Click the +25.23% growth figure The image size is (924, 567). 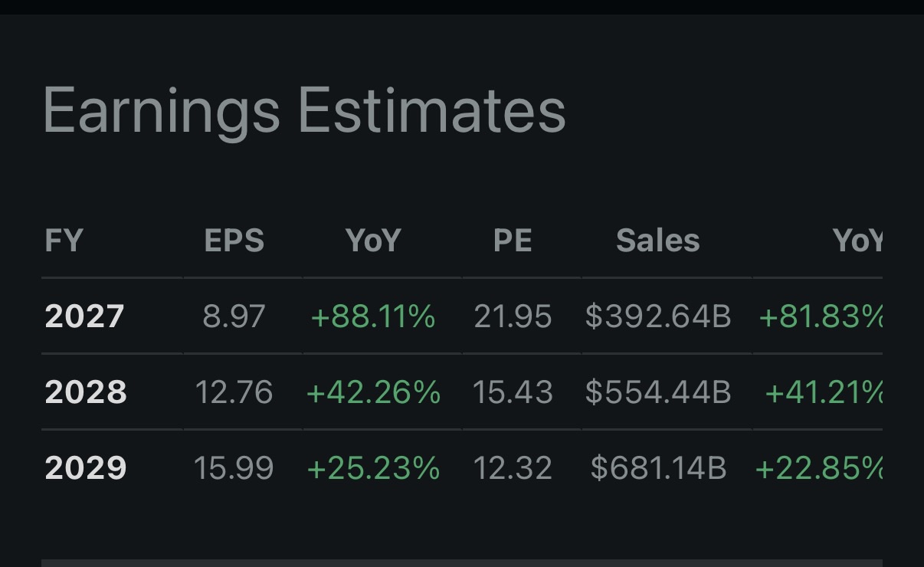[373, 467]
